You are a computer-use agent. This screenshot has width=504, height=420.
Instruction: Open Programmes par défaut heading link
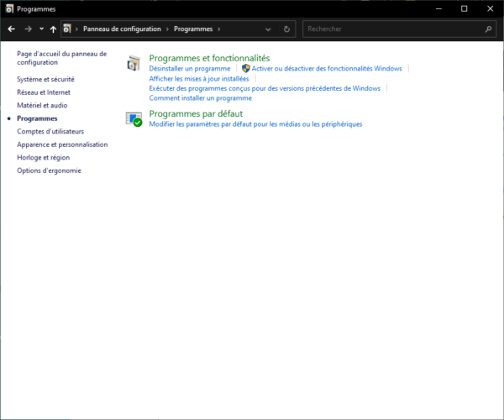point(196,113)
